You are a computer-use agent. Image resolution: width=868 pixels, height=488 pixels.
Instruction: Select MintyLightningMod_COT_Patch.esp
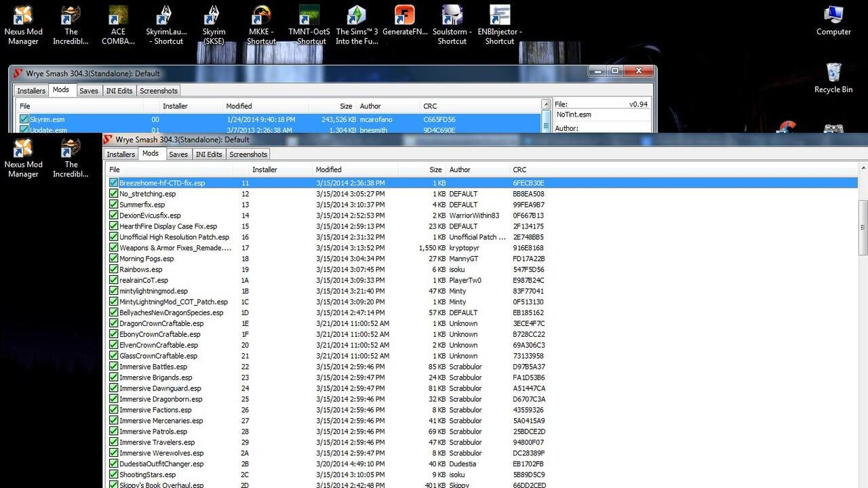click(481, 302)
